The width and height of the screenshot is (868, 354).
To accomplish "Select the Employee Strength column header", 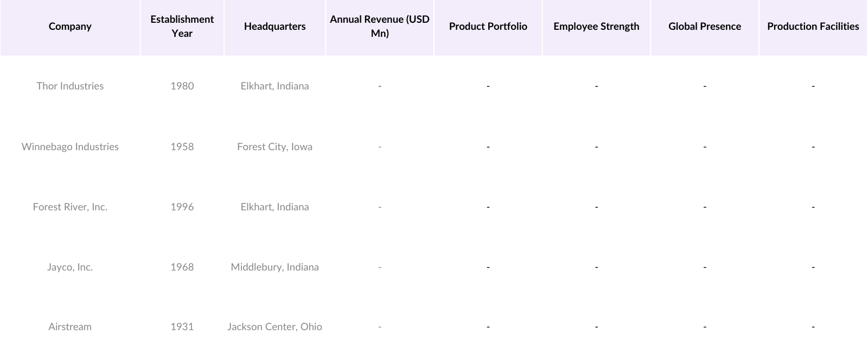I will click(x=596, y=27).
